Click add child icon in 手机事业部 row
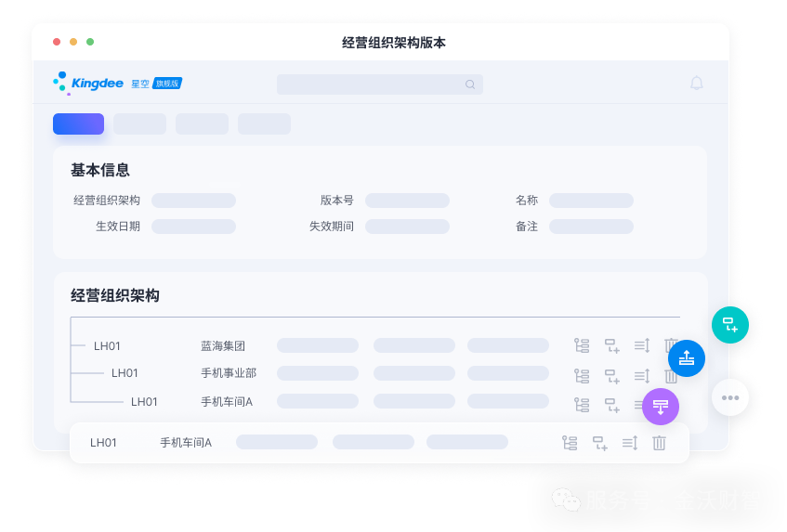 pos(611,376)
